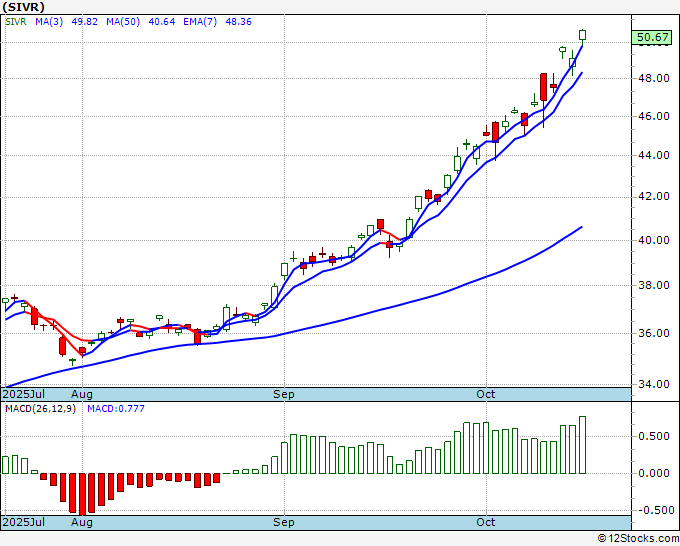Screen dimensions: 680x546
Task: Click Aug on price chart date axis
Action: click(x=82, y=394)
